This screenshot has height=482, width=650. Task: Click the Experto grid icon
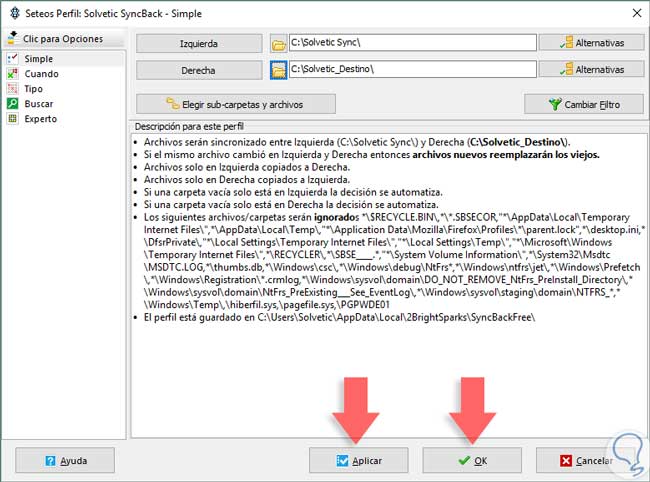[x=13, y=119]
